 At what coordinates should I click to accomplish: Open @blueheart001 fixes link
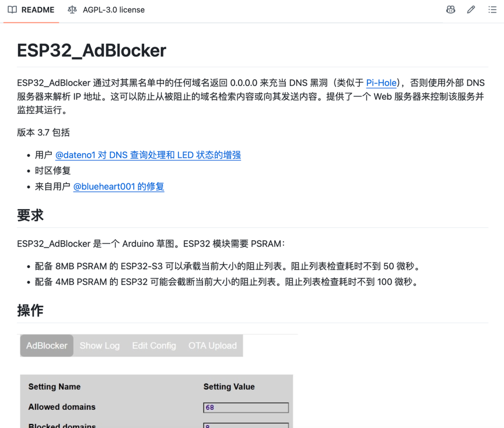[x=119, y=187]
